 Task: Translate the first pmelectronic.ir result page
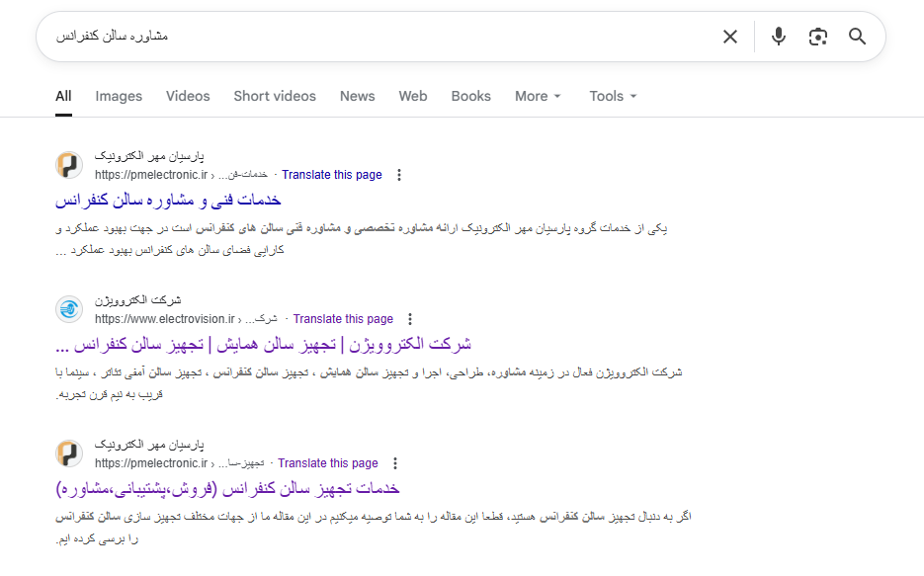(x=331, y=175)
